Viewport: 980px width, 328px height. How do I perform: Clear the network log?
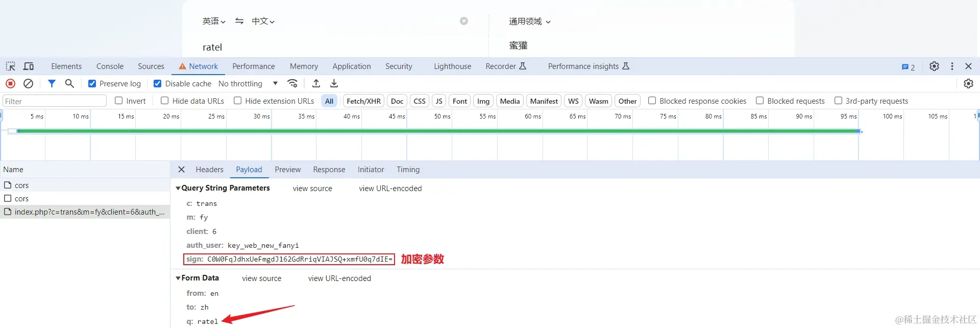(x=29, y=83)
